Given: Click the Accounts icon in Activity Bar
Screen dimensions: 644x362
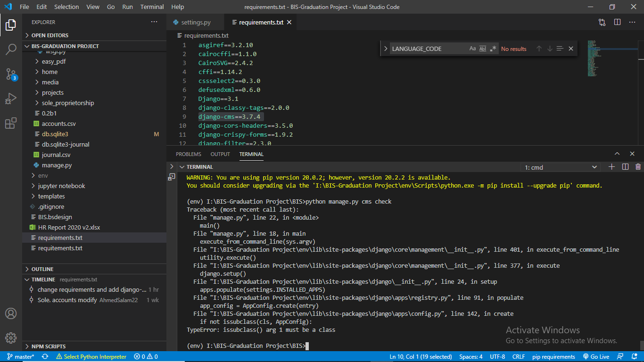Looking at the screenshot, I should pos(10,313).
